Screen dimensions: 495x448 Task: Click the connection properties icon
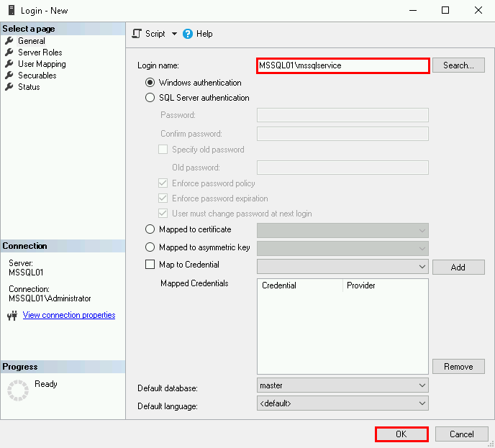(x=12, y=316)
